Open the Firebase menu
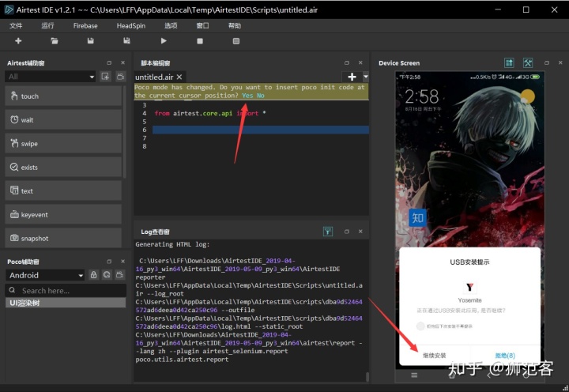The image size is (569, 392). [x=85, y=25]
